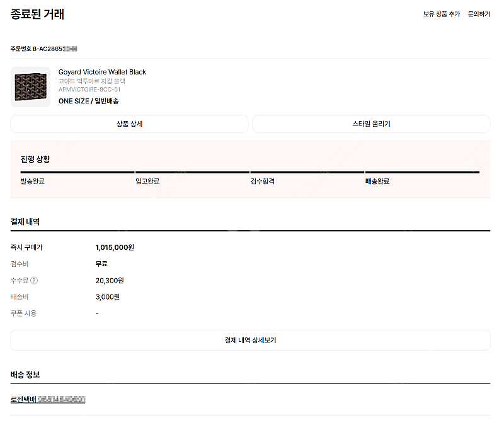This screenshot has height=427, width=504.
Task: Click the 상품 상세 button
Action: [x=130, y=124]
